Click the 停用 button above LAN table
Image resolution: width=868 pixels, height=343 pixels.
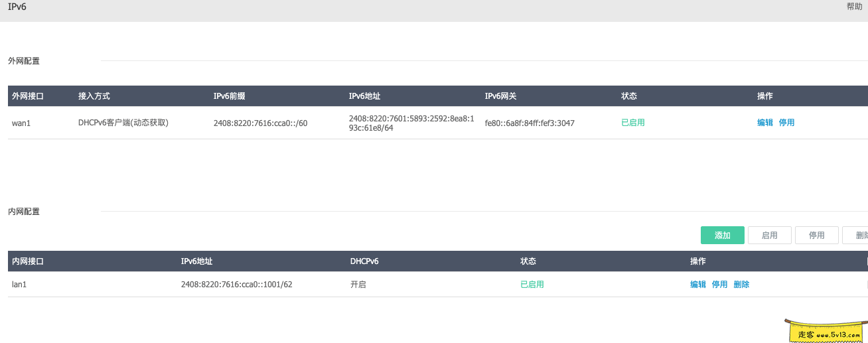[x=816, y=236]
